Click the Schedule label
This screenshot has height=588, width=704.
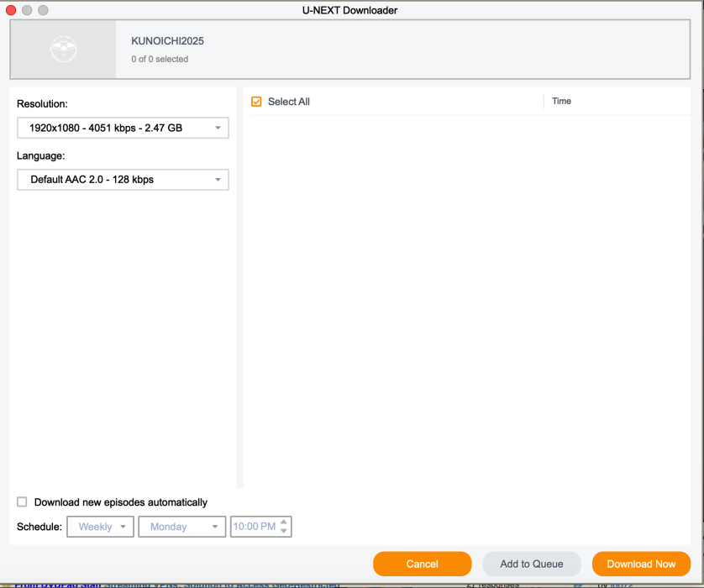[39, 527]
